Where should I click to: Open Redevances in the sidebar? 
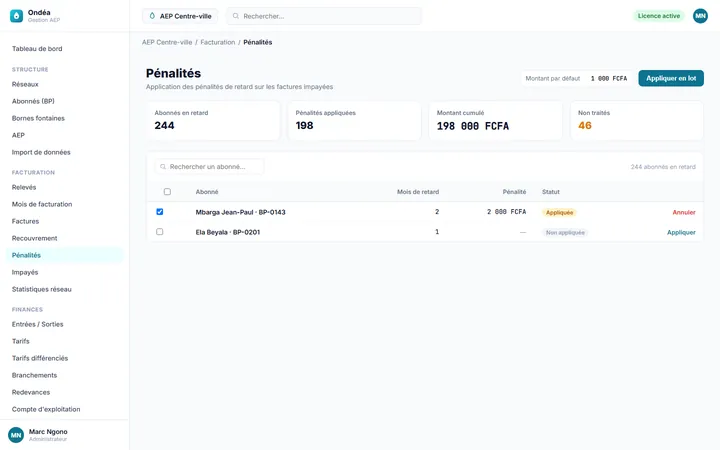[x=31, y=392]
